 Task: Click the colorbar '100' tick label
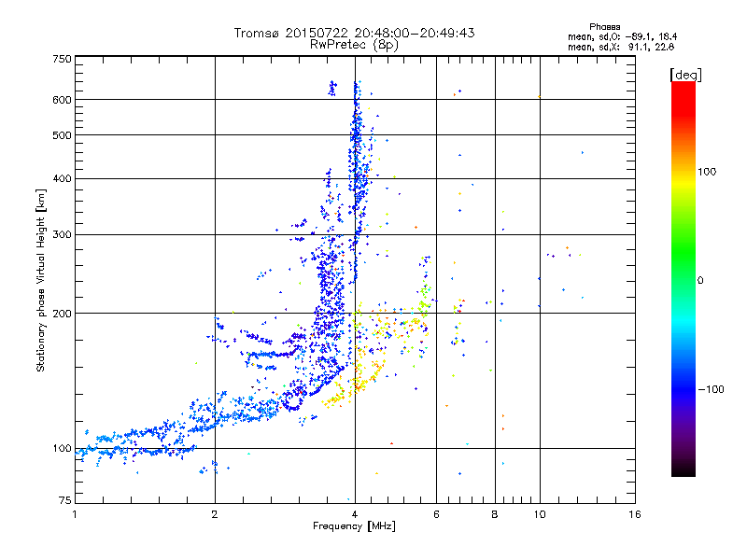click(x=707, y=172)
